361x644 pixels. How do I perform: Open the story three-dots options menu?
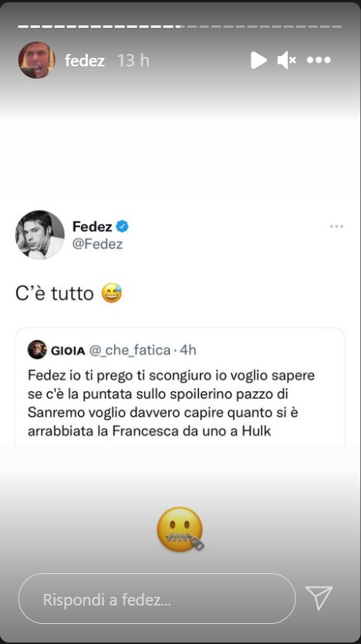pos(319,60)
